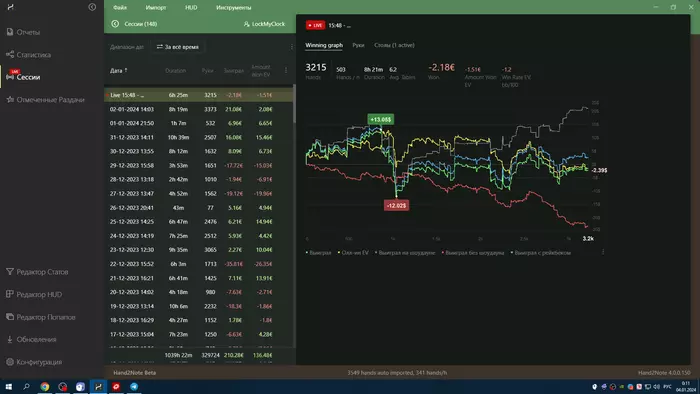The width and height of the screenshot is (700, 394).
Task: Open Telegram from the taskbar
Action: pyautogui.click(x=134, y=386)
